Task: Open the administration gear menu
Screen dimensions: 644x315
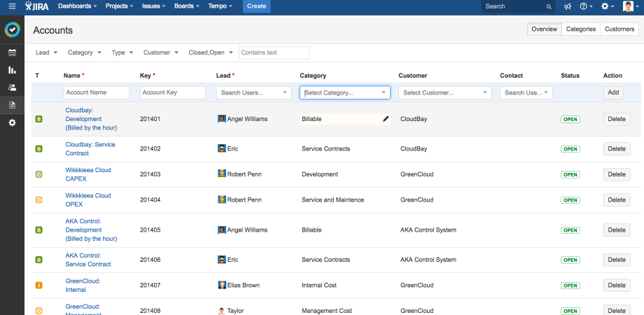Action: (x=608, y=6)
